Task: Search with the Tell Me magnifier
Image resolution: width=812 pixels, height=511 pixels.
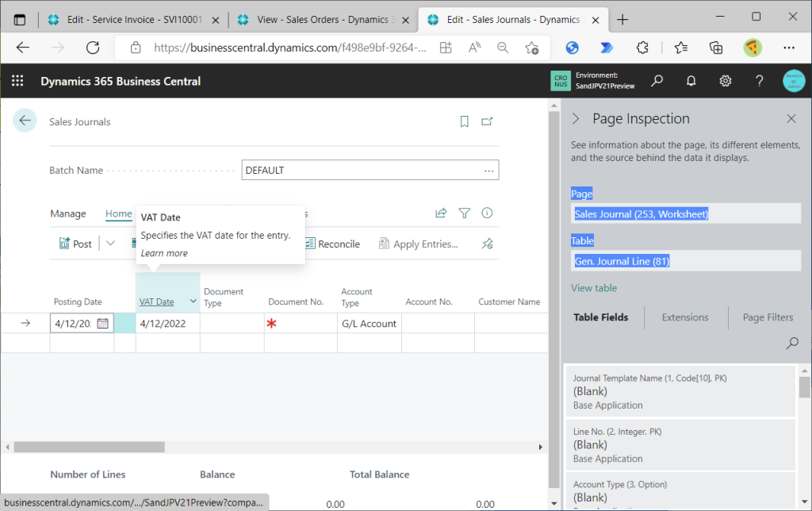Action: [x=657, y=81]
